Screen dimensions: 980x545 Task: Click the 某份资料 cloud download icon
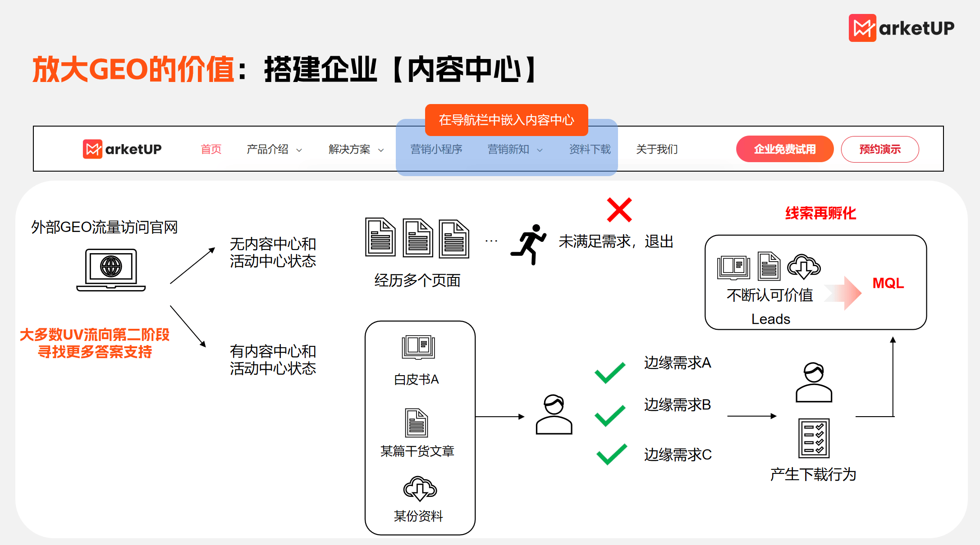click(x=420, y=489)
